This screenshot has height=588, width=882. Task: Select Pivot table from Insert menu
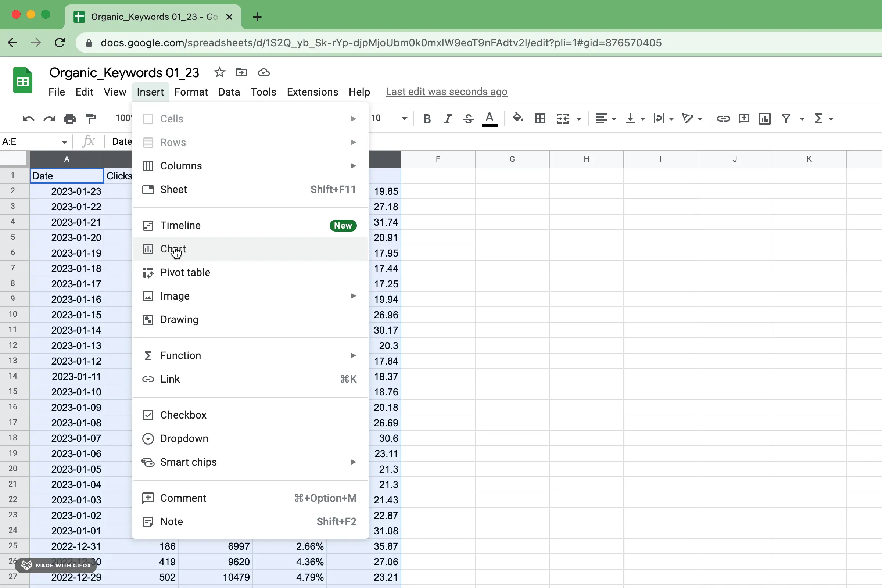186,272
